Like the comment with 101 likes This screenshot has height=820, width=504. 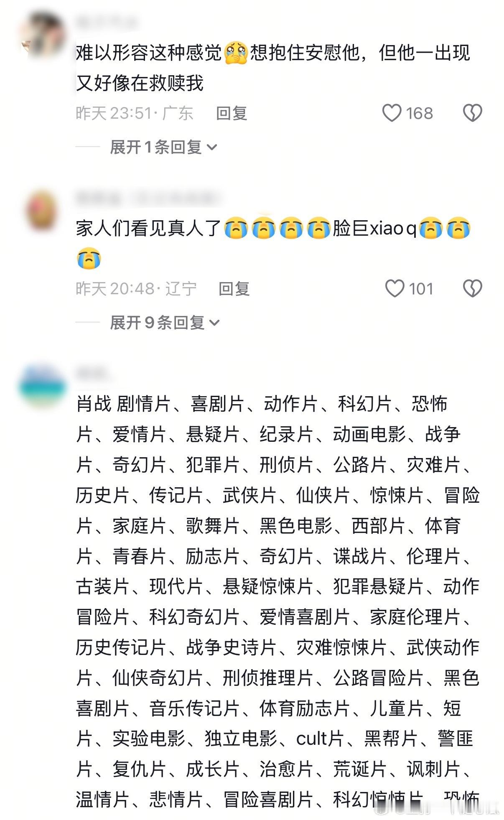pos(394,288)
